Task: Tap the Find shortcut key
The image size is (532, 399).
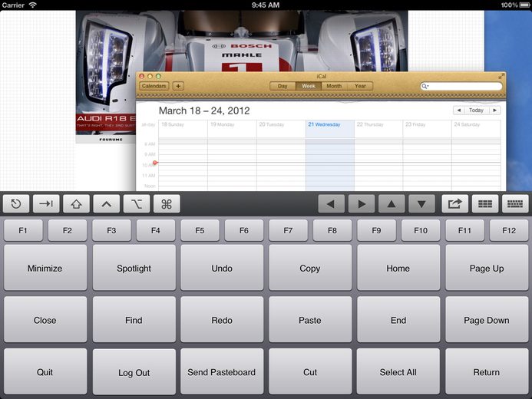Action: point(134,320)
